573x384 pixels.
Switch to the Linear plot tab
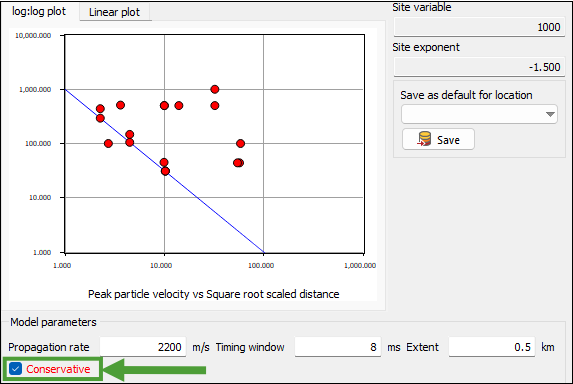point(114,12)
